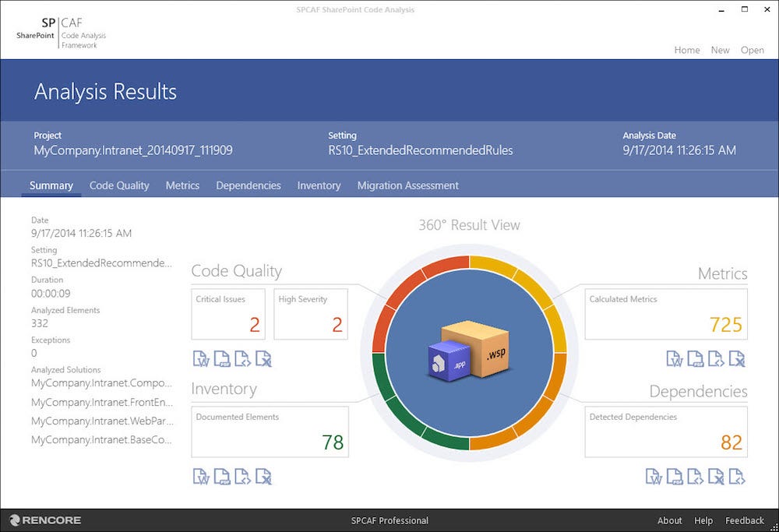The height and width of the screenshot is (532, 779).
Task: Click truncated RS10_ExtendedRecommende... in the sidebar
Action: click(x=102, y=262)
